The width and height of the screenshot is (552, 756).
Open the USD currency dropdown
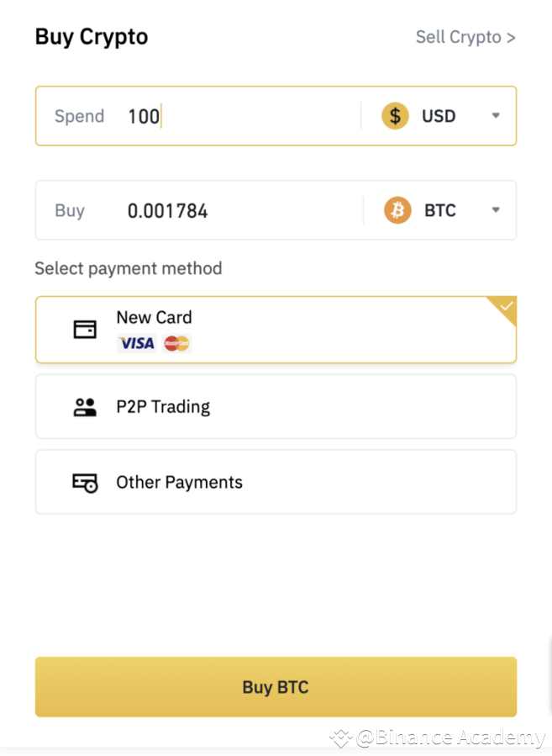pyautogui.click(x=495, y=116)
